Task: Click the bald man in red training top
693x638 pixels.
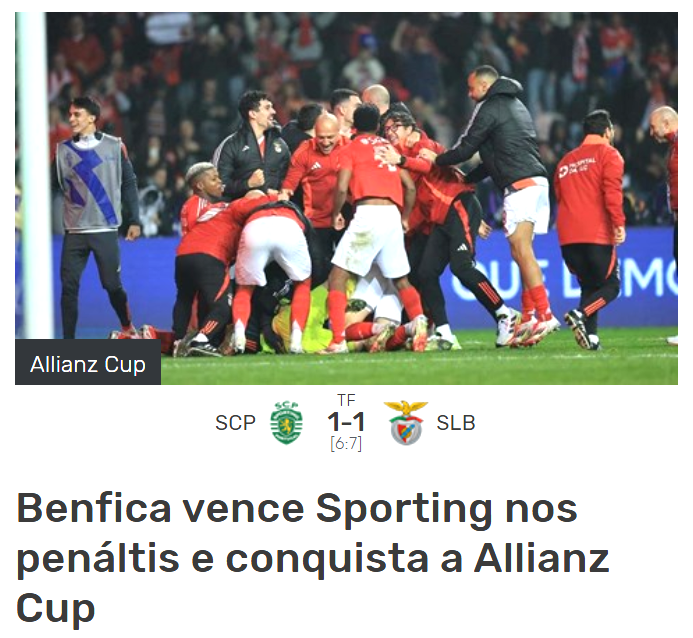Action: (x=318, y=172)
